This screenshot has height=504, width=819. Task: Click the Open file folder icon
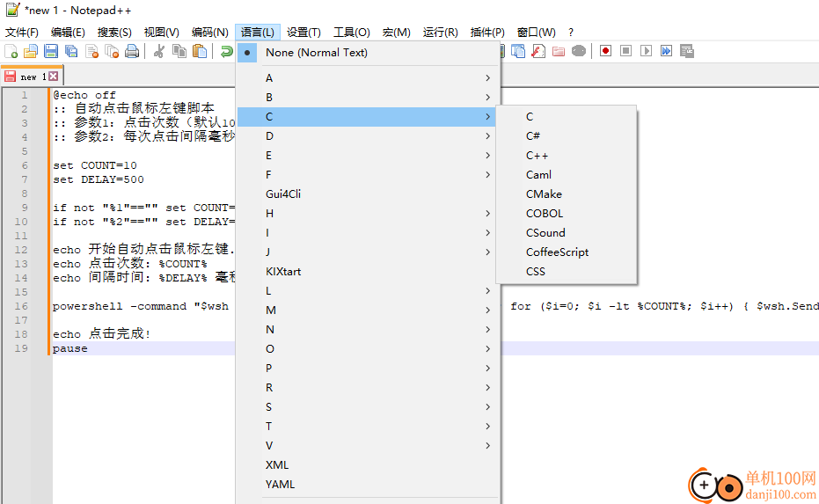tap(31, 51)
